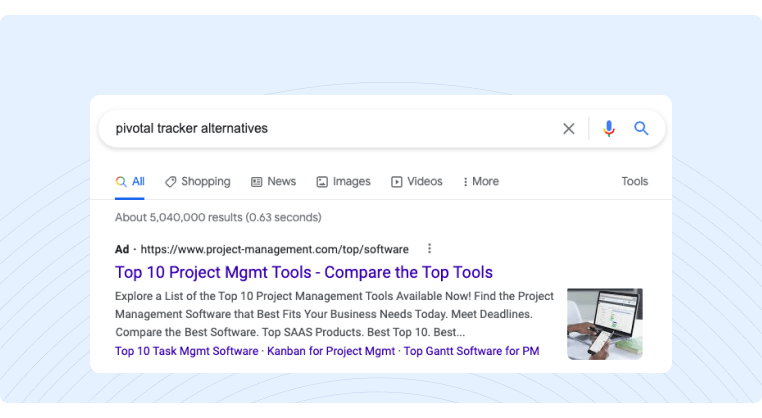This screenshot has height=418, width=762.
Task: Start voice search with the microphone icon
Action: click(608, 129)
